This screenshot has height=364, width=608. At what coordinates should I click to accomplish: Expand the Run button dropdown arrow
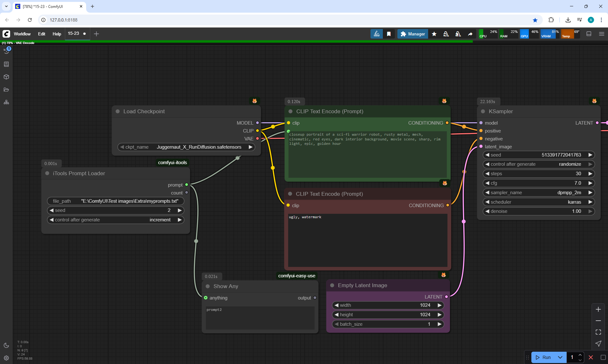(x=560, y=357)
